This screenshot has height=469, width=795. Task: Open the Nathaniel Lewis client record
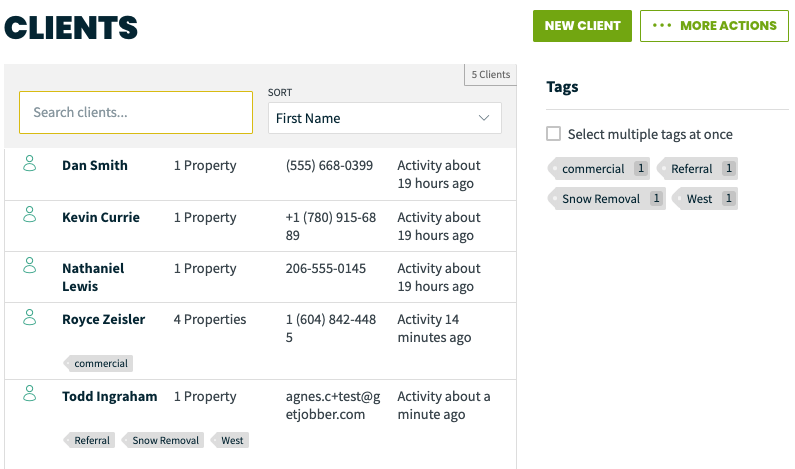point(93,277)
